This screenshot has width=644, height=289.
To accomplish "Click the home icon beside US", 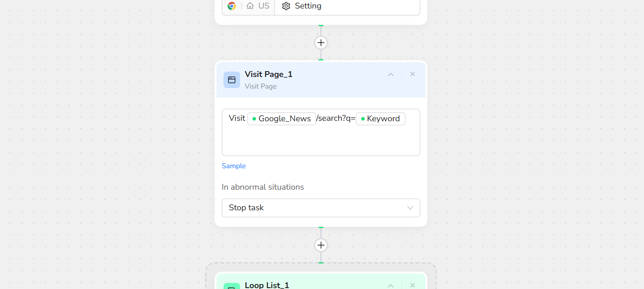I will [250, 6].
